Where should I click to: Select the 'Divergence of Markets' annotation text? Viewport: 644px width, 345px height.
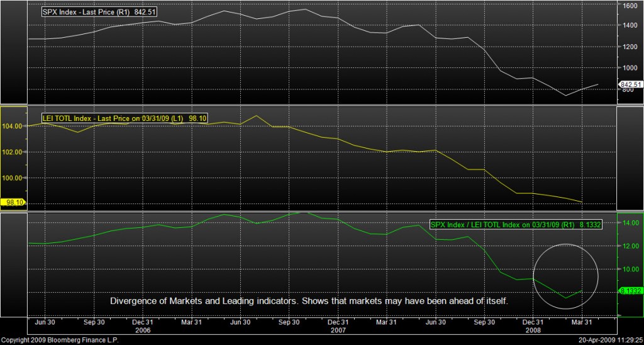[309, 301]
